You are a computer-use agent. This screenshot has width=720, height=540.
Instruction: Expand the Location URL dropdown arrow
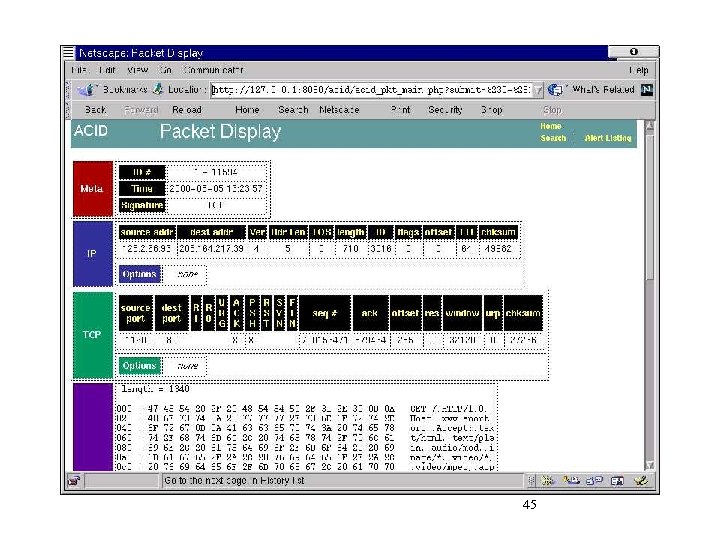coord(538,90)
